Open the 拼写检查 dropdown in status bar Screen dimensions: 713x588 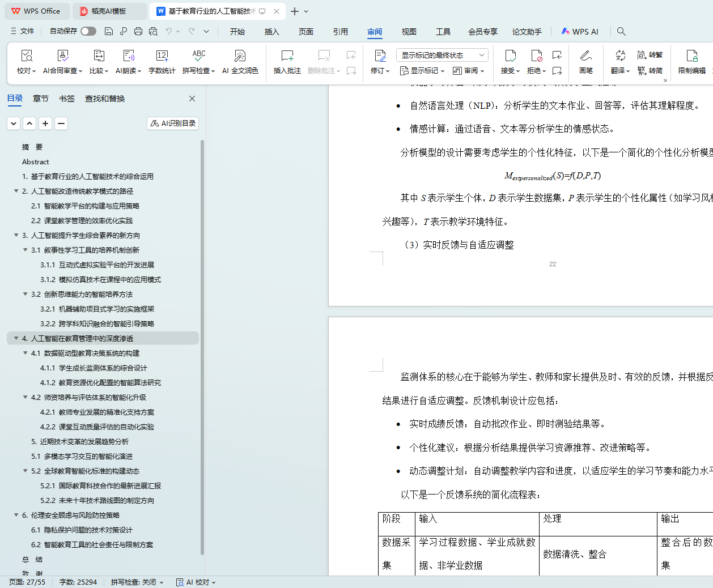[x=137, y=582]
